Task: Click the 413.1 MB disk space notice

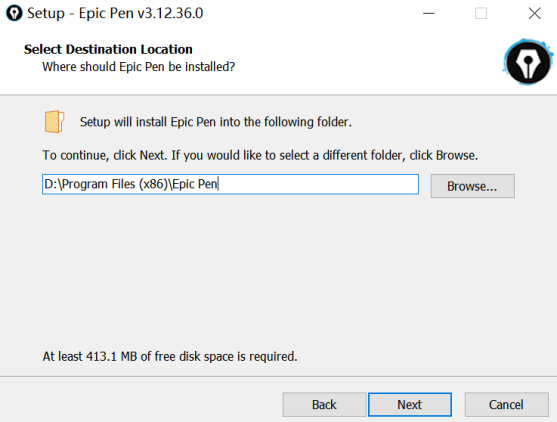Action: (170, 356)
